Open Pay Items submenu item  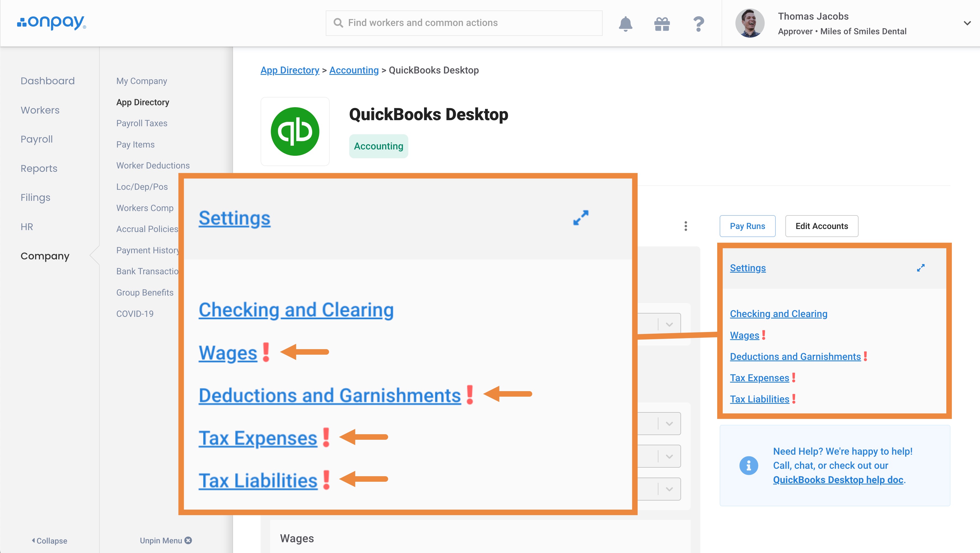tap(136, 145)
